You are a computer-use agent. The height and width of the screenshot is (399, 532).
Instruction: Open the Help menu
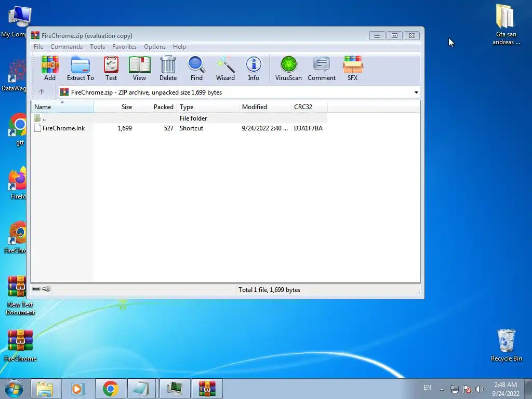[x=179, y=47]
